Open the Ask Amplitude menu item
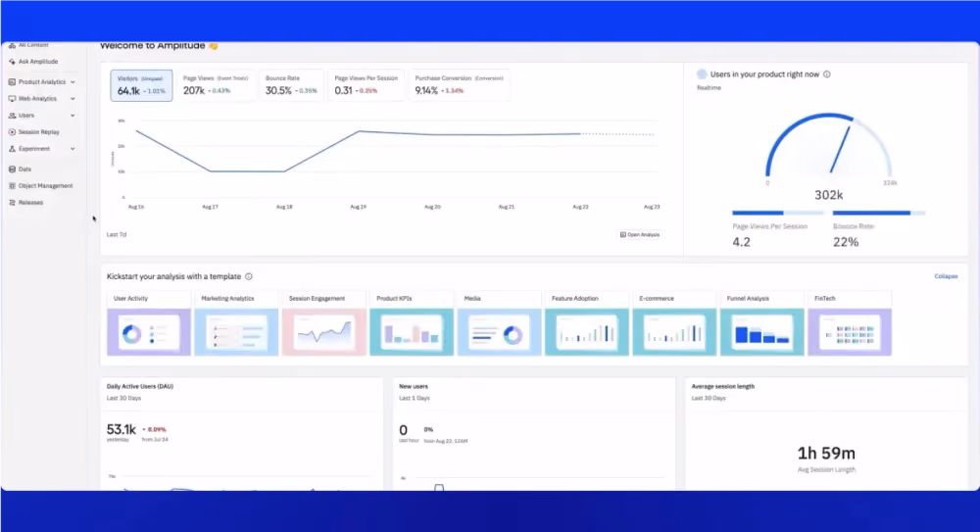 (38, 62)
